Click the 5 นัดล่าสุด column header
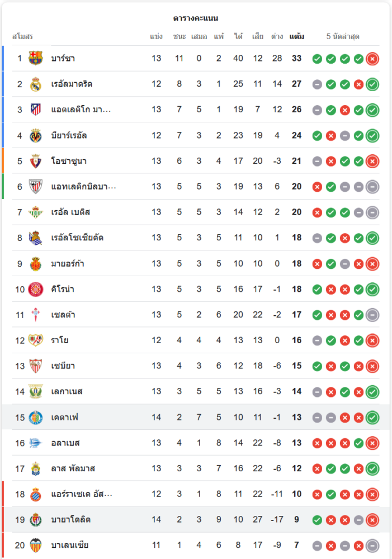The image size is (392, 559). tap(343, 37)
